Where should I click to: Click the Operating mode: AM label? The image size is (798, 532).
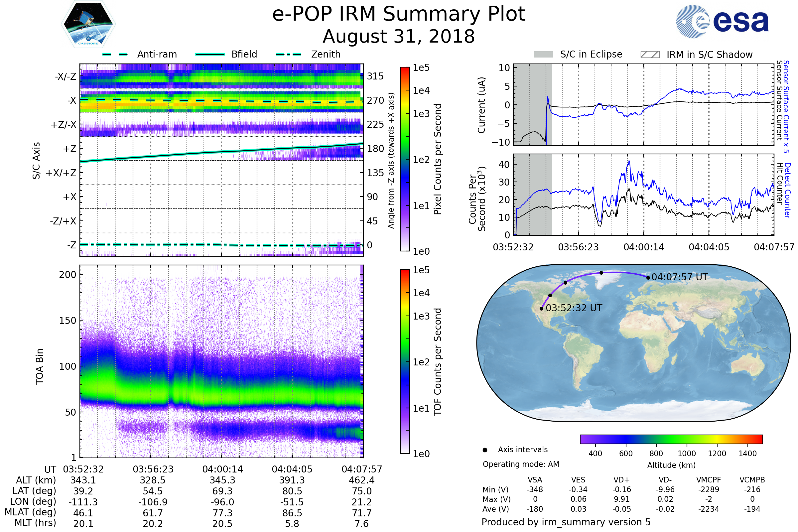[521, 465]
